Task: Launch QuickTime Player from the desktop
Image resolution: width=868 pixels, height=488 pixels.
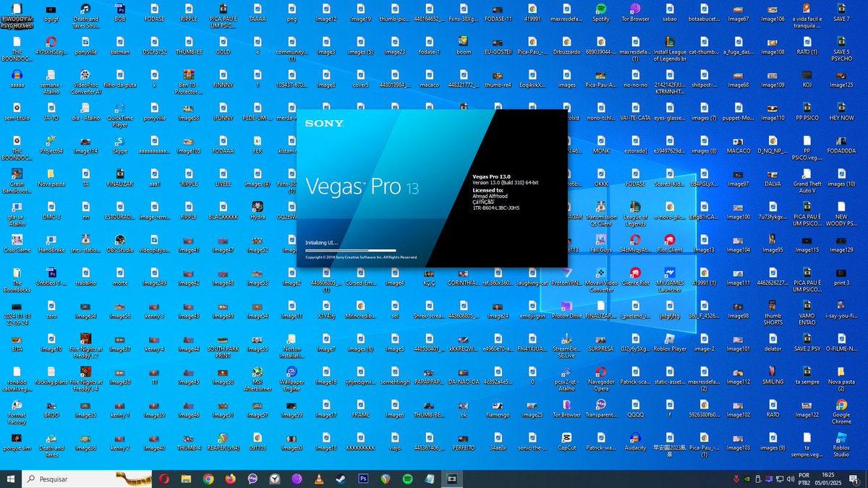Action: pos(120,114)
